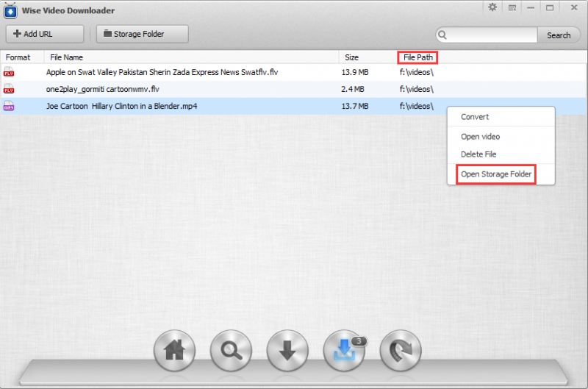Click FLV icon of Apple on Swat Valley row
The height and width of the screenshot is (389, 588).
pyautogui.click(x=9, y=72)
